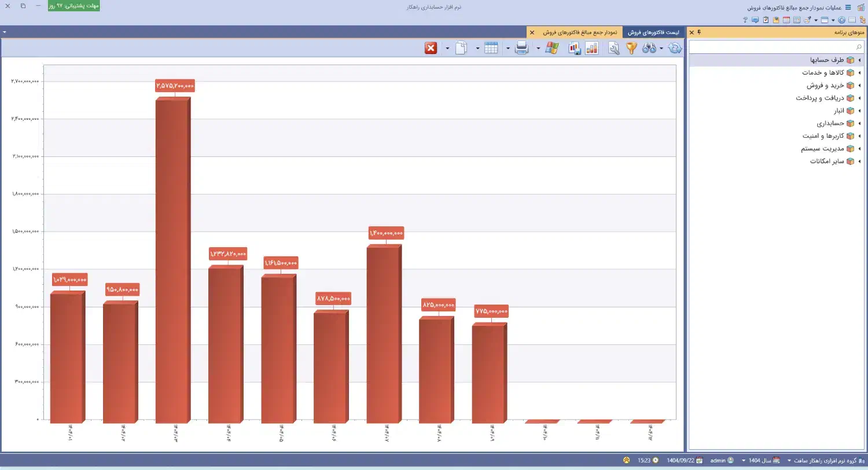Click the funnel filter icon in chart toolbar
The image size is (868, 470).
(631, 48)
